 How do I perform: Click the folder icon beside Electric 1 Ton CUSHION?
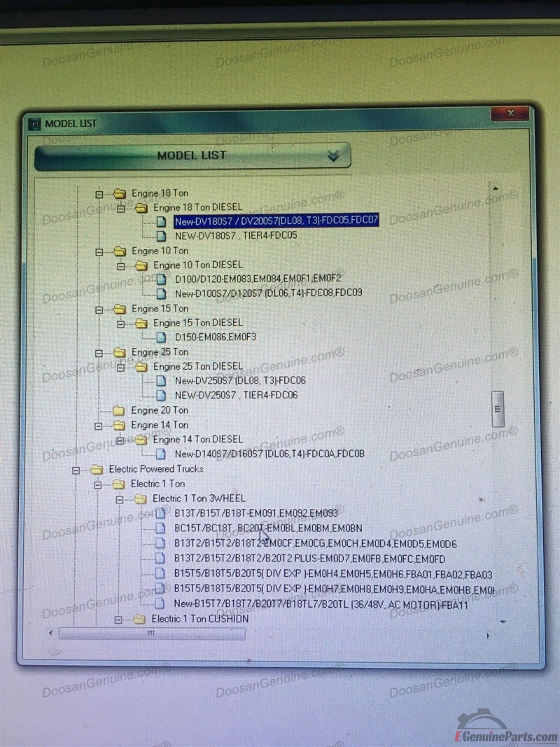[139, 619]
